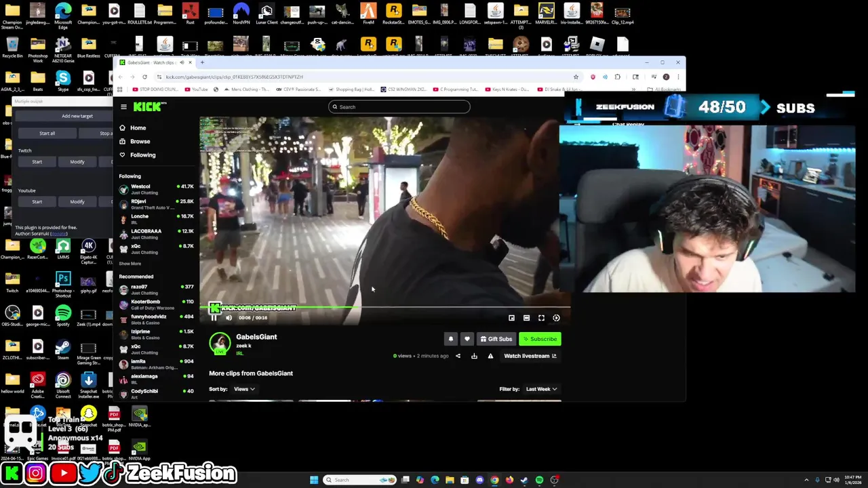Click the GabeIsGiant channel name
Viewport: 868px width, 488px height.
pyautogui.click(x=256, y=337)
